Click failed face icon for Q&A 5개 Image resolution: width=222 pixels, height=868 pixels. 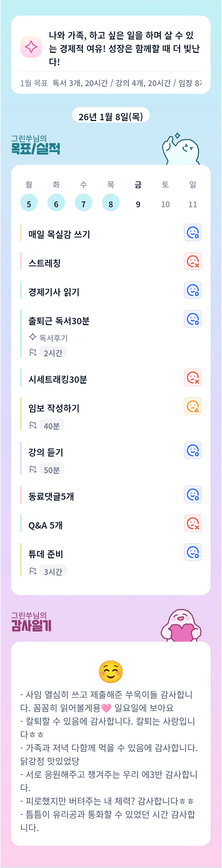coord(192,523)
